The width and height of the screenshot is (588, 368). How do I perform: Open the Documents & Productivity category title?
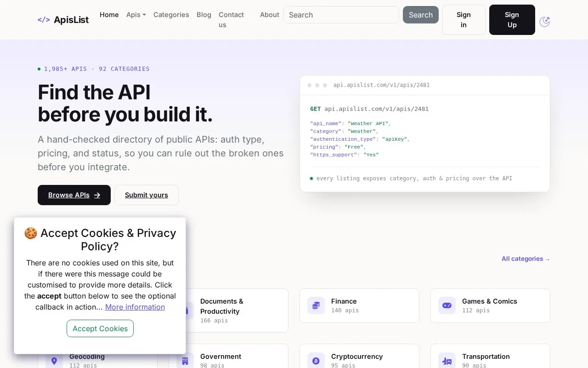coord(222,306)
